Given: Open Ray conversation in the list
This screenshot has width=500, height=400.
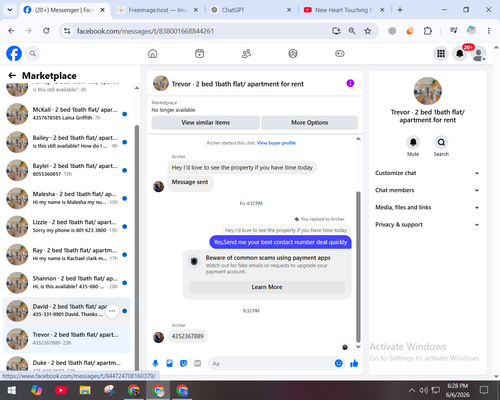Looking at the screenshot, I should click(x=67, y=254).
